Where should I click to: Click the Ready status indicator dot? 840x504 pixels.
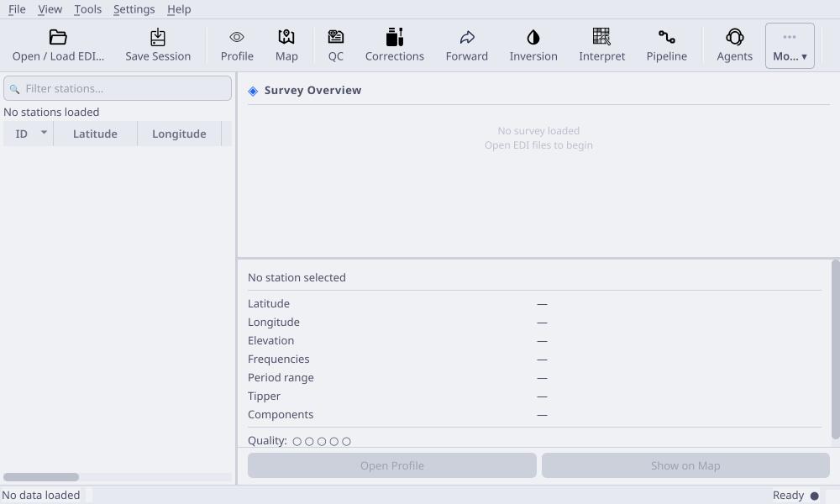coord(814,496)
